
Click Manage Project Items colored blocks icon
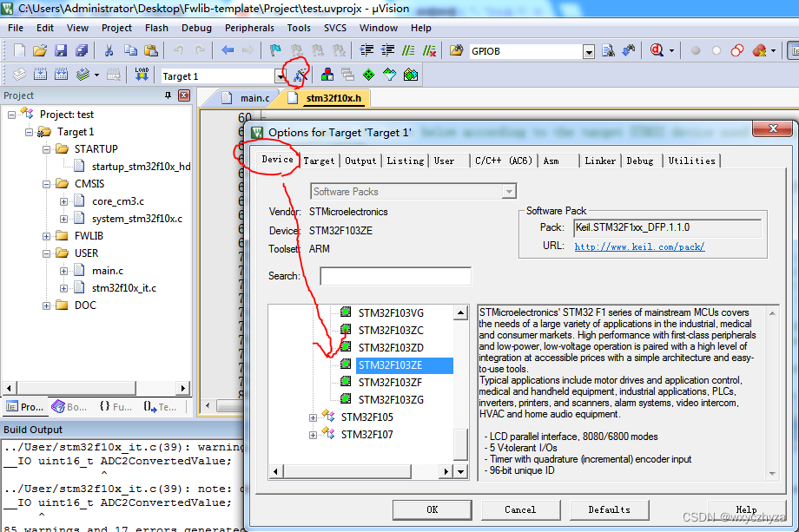327,75
